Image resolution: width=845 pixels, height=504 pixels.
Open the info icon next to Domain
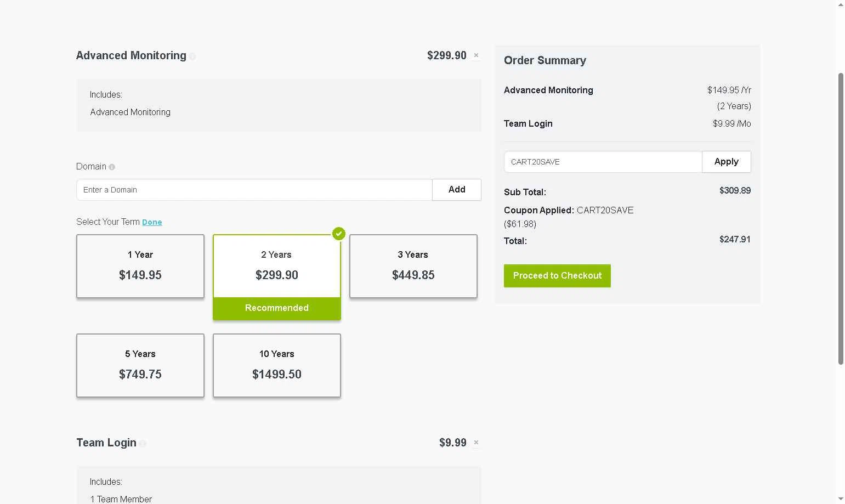[x=112, y=167]
